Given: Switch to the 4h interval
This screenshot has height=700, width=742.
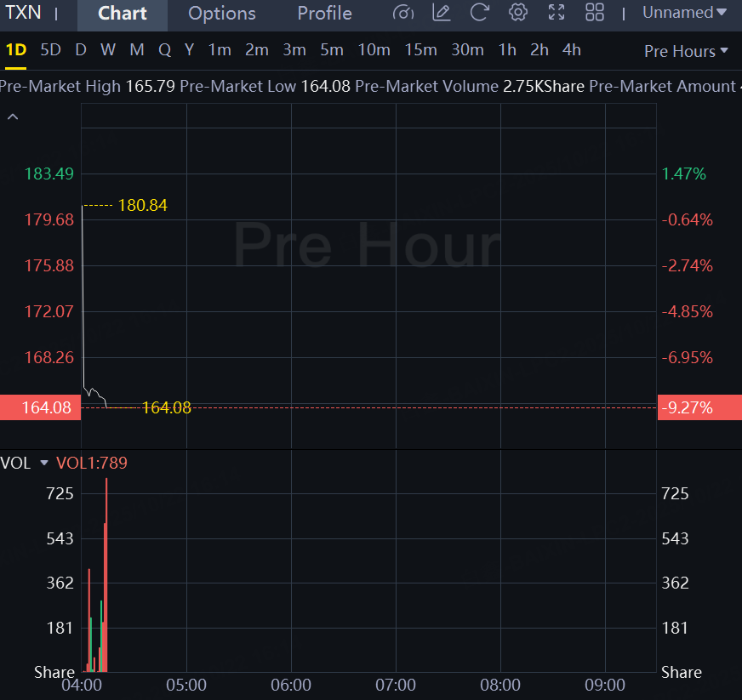Looking at the screenshot, I should tap(572, 50).
